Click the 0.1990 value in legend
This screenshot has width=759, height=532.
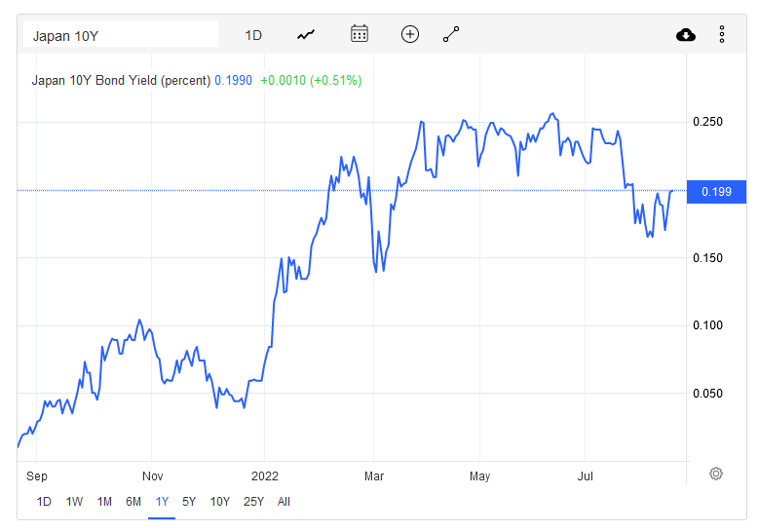[233, 80]
